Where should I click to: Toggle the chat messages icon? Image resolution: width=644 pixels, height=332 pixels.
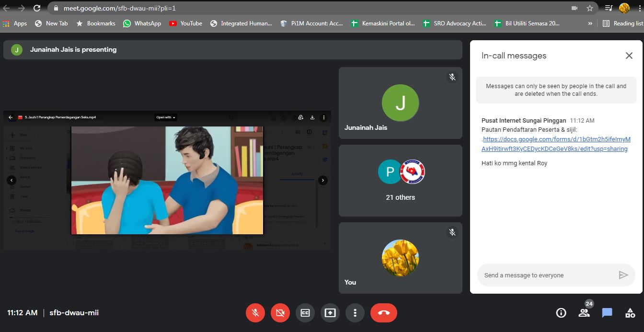point(607,313)
